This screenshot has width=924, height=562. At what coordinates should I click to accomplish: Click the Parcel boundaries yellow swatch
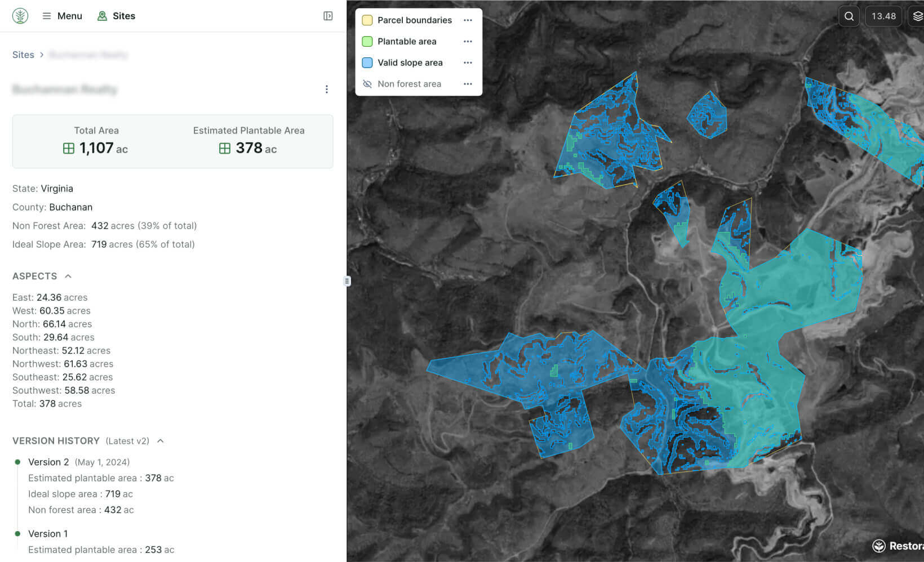click(x=367, y=20)
